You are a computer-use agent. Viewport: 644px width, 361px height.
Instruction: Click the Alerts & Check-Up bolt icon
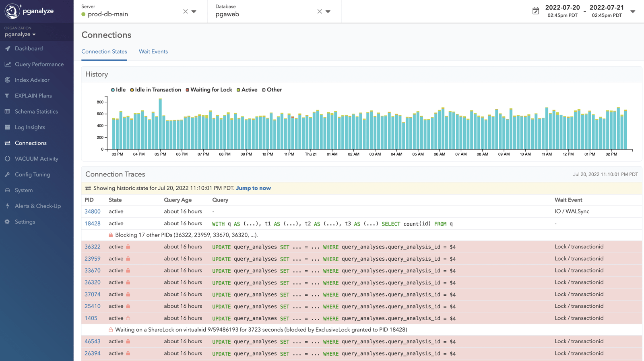click(x=7, y=206)
